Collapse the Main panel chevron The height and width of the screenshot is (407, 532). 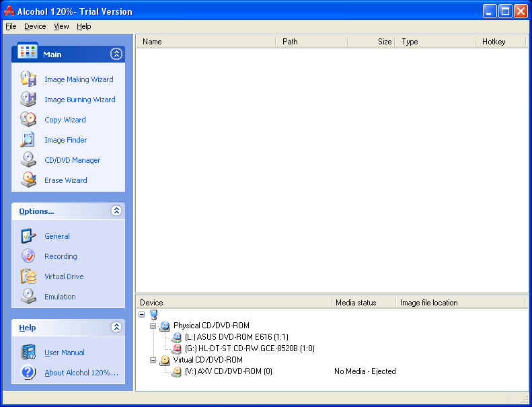(x=116, y=54)
